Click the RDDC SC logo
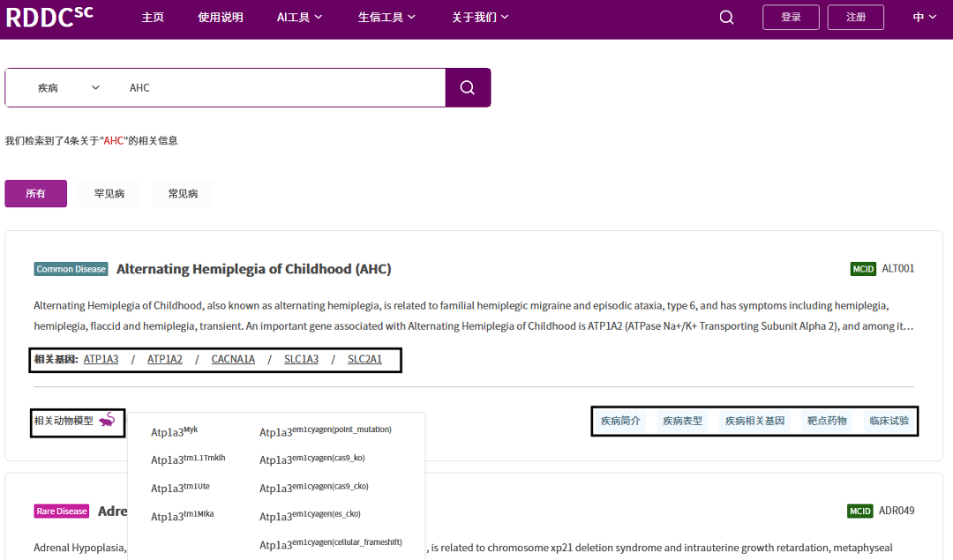The width and height of the screenshot is (953, 560). click(x=49, y=16)
